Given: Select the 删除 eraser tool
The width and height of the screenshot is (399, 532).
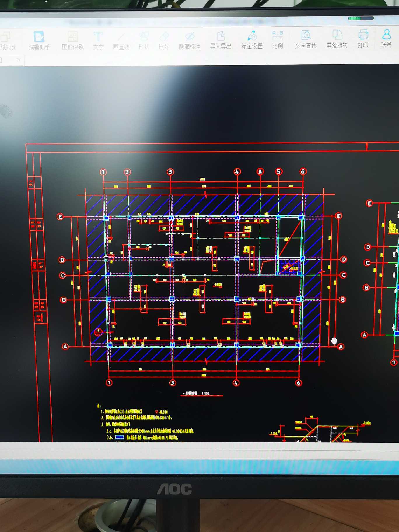Looking at the screenshot, I should [164, 41].
